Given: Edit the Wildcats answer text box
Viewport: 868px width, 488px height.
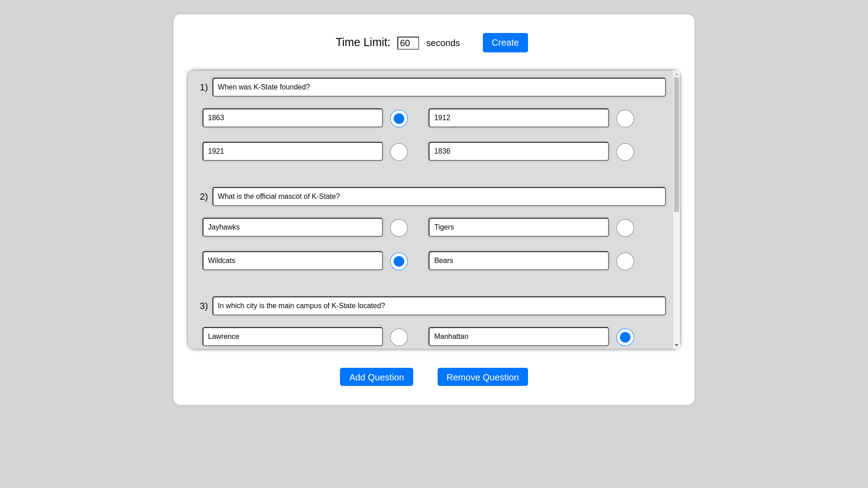Looking at the screenshot, I should (x=292, y=261).
